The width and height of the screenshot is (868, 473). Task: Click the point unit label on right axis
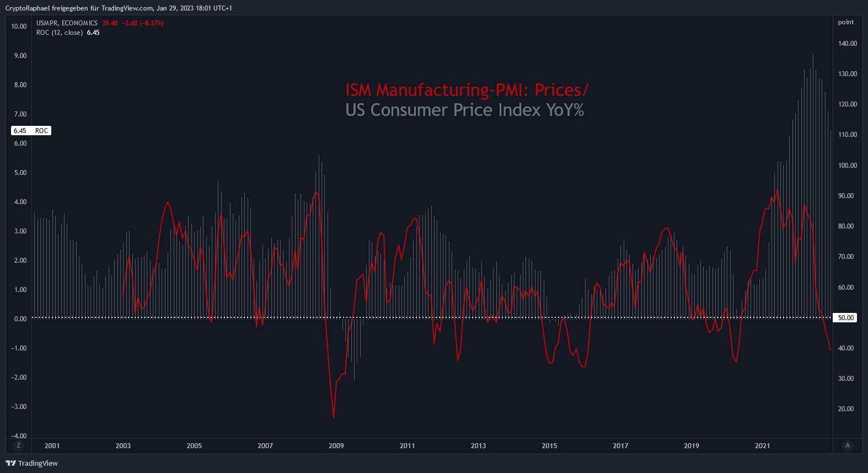(846, 22)
